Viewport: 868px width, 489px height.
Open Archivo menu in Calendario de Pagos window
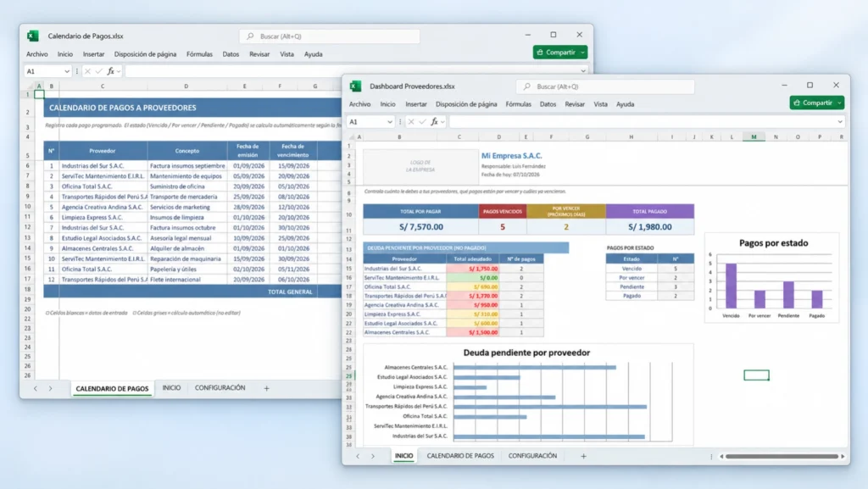pyautogui.click(x=37, y=54)
